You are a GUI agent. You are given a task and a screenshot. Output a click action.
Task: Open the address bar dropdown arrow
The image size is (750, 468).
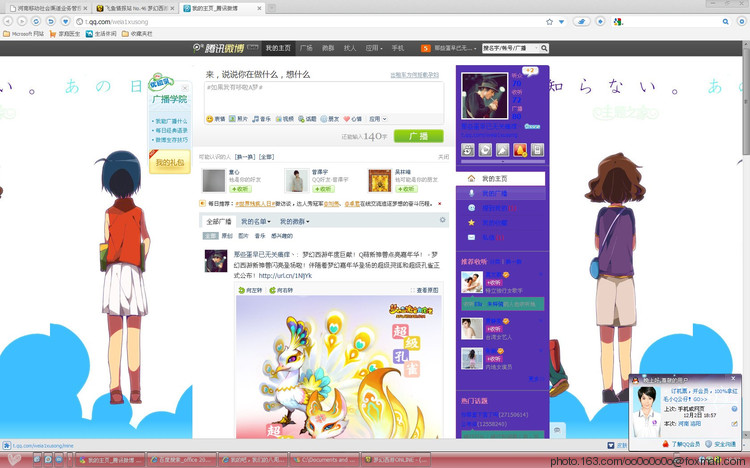[x=562, y=22]
